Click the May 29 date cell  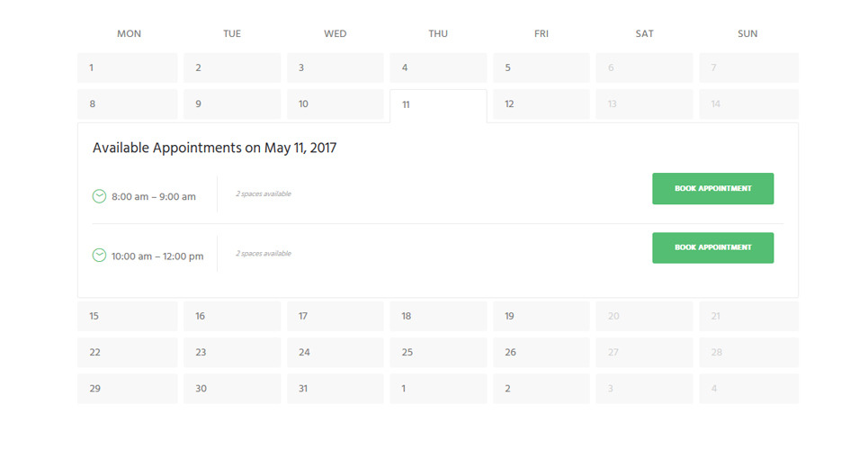pos(128,389)
